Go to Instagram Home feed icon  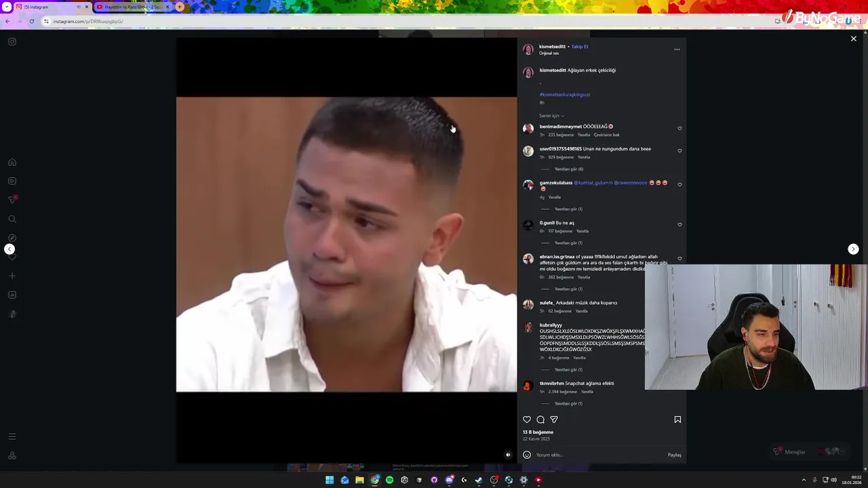coord(12,163)
